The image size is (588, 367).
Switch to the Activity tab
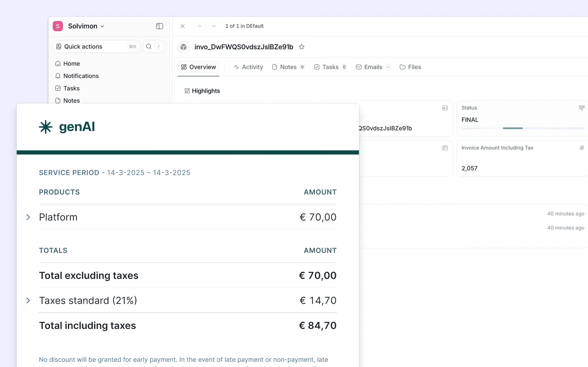[248, 67]
